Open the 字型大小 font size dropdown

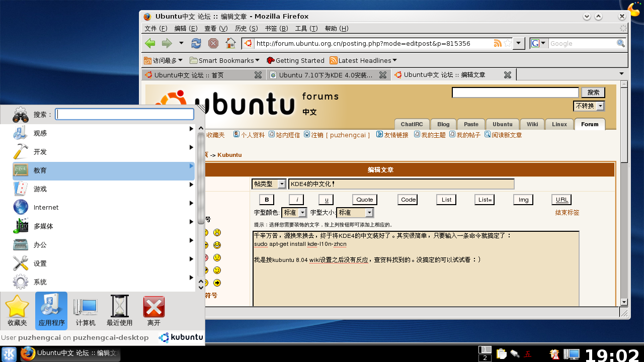coord(355,213)
